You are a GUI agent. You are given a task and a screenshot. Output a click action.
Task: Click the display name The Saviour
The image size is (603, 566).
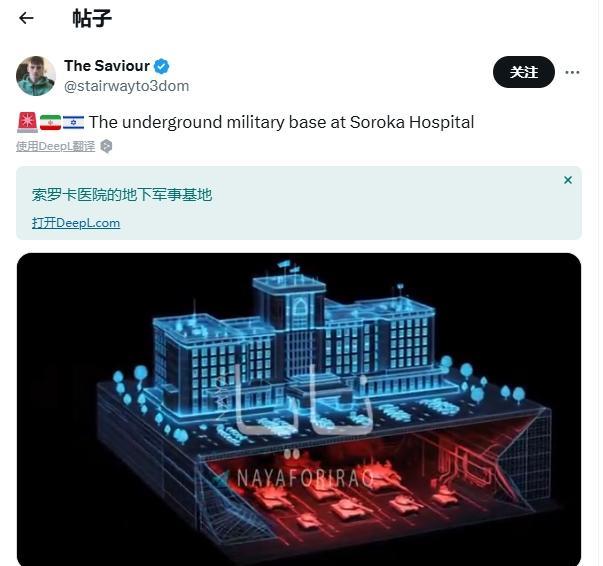point(107,66)
